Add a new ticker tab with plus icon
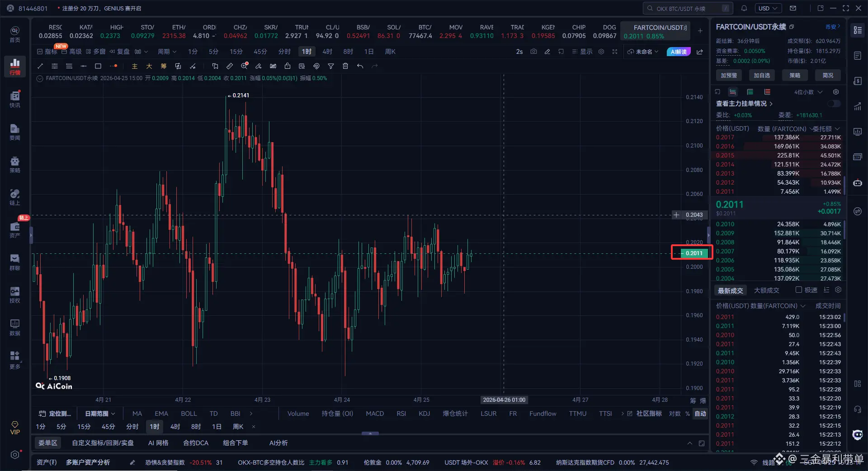 pos(700,31)
